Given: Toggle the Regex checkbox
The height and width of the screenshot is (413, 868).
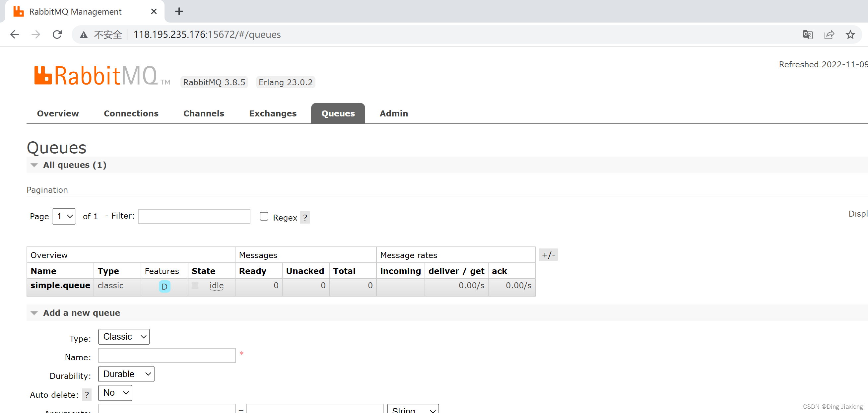Looking at the screenshot, I should pos(264,216).
